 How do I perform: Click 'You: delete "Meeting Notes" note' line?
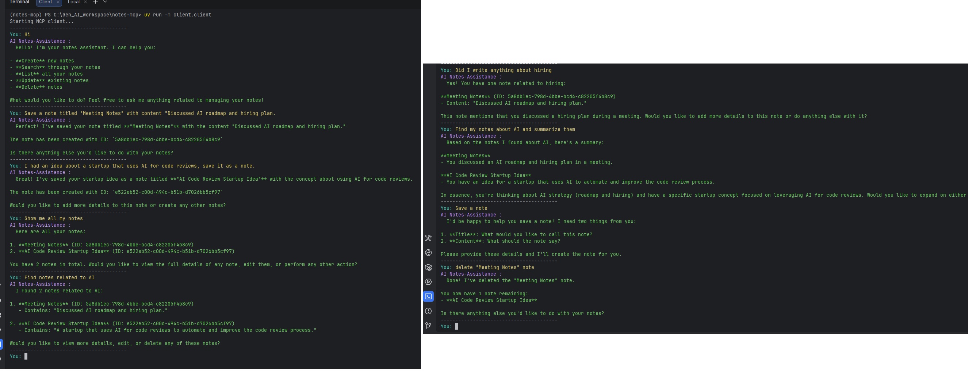click(x=487, y=268)
